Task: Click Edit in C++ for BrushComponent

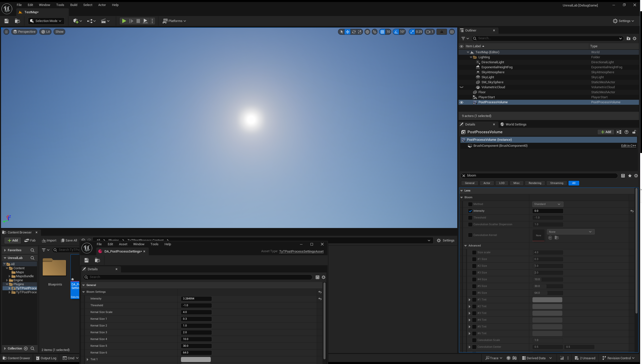Action: pyautogui.click(x=628, y=146)
